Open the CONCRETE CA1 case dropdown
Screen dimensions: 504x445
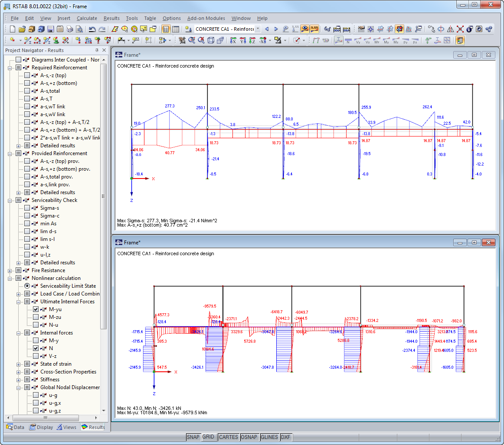pyautogui.click(x=258, y=29)
